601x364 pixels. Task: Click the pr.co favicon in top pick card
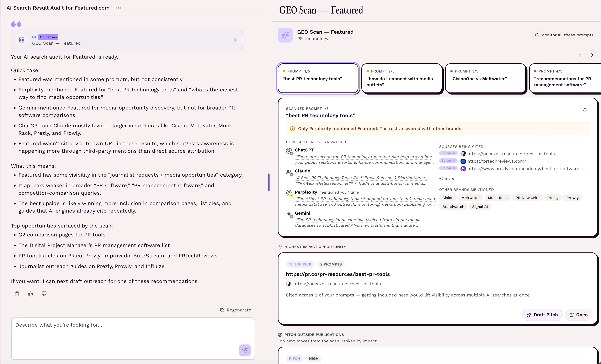(288, 284)
